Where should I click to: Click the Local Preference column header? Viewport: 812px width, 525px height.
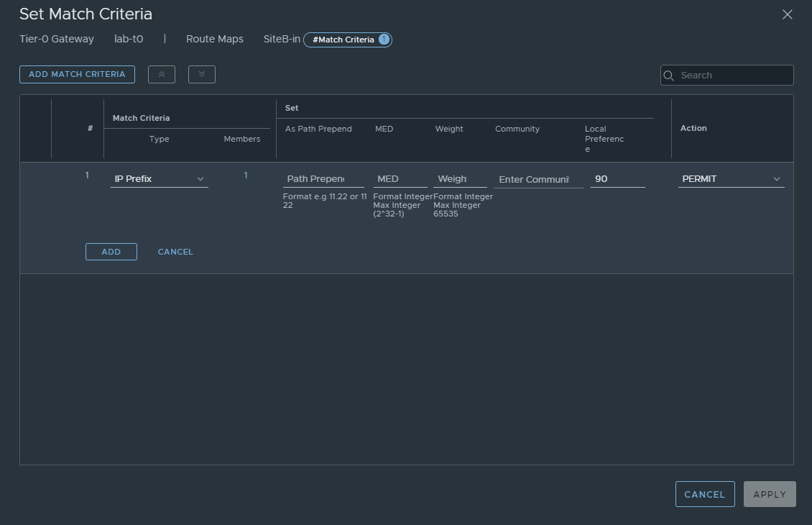tap(604, 139)
